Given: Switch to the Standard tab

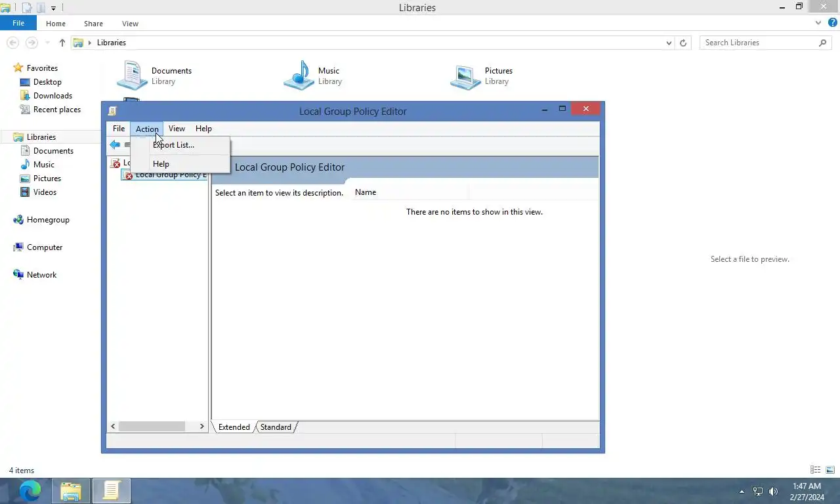Looking at the screenshot, I should pos(276,427).
